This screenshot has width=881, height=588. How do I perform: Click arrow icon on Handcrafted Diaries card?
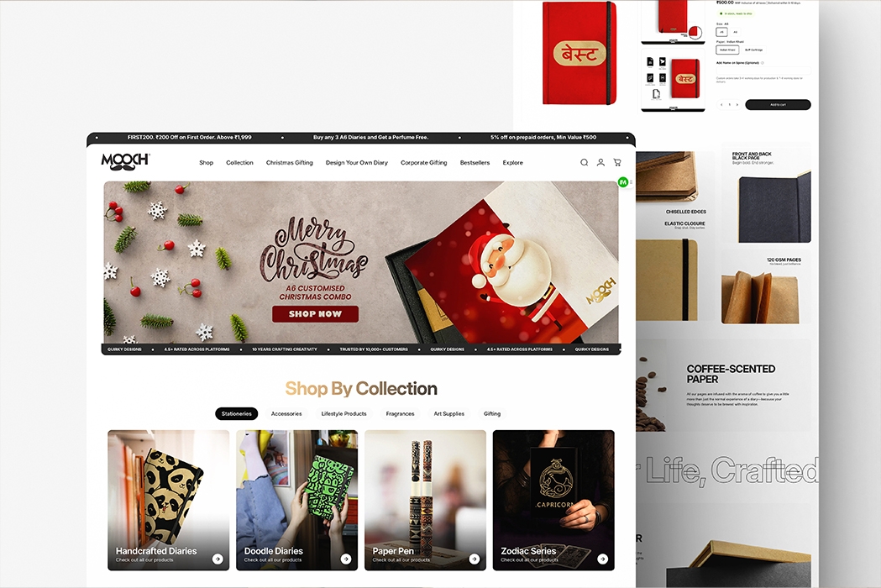point(218,559)
